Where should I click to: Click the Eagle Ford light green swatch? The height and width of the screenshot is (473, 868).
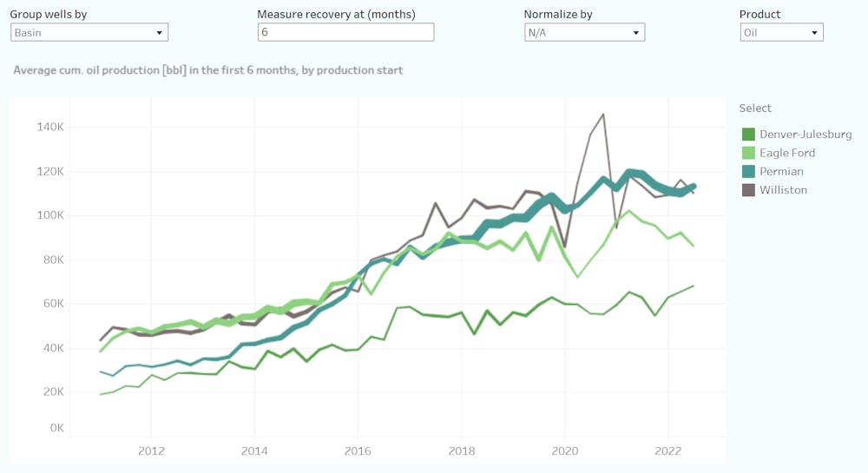pos(748,153)
